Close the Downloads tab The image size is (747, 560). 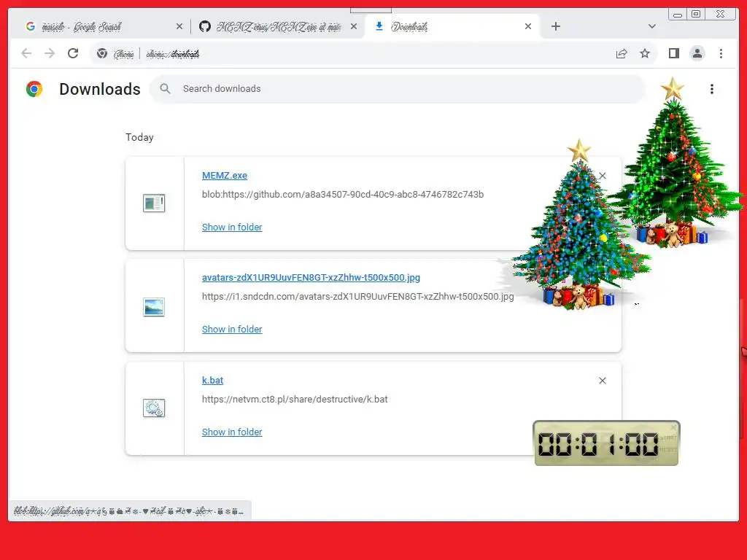528,27
